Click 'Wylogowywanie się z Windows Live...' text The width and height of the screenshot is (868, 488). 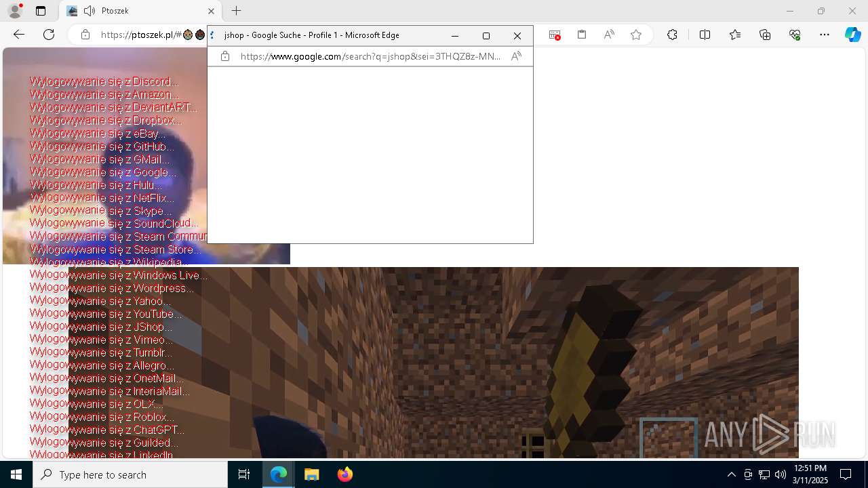click(119, 275)
